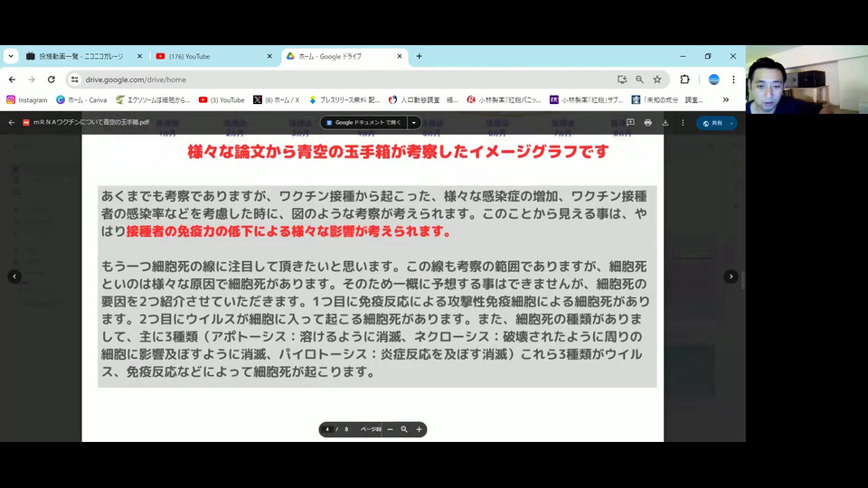The width and height of the screenshot is (868, 488).
Task: Open the 人口動態調査 bookmark
Action: [423, 100]
